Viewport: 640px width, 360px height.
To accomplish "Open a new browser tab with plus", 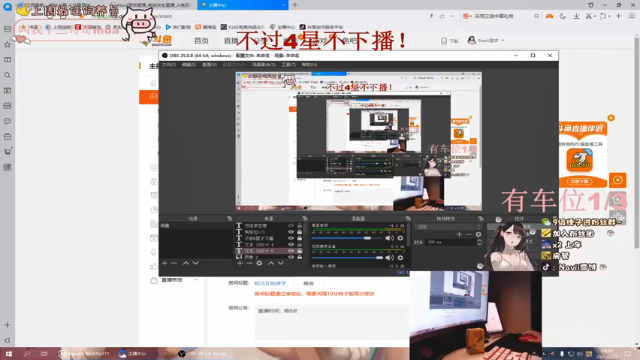I will [x=295, y=5].
